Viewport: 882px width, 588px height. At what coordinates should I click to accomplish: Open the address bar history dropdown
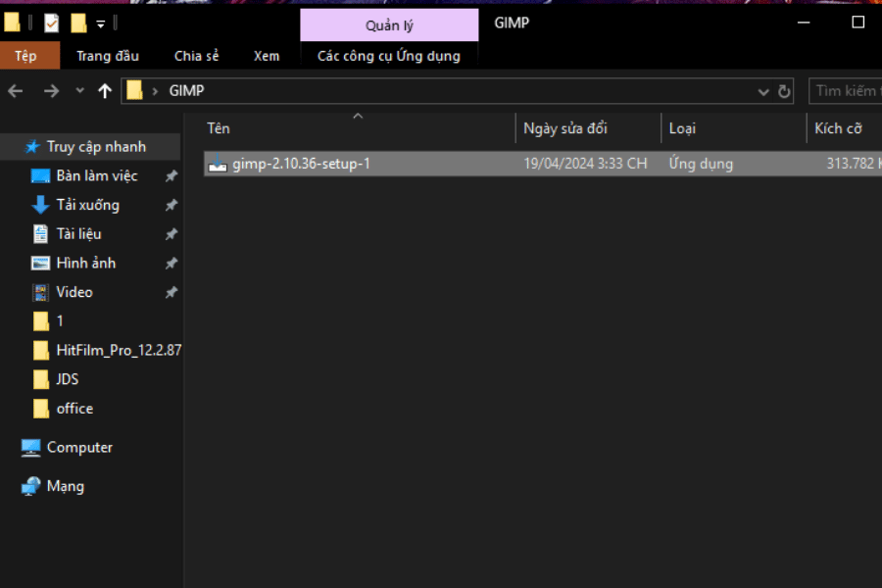[763, 91]
